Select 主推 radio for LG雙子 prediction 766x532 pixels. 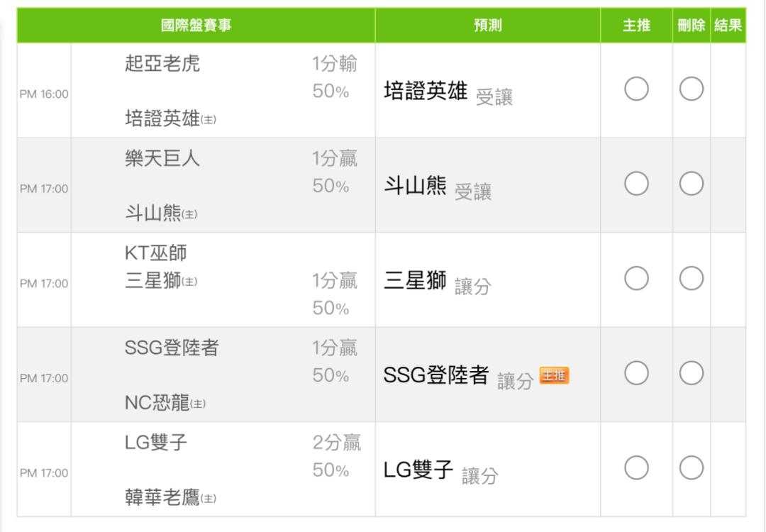(x=636, y=468)
